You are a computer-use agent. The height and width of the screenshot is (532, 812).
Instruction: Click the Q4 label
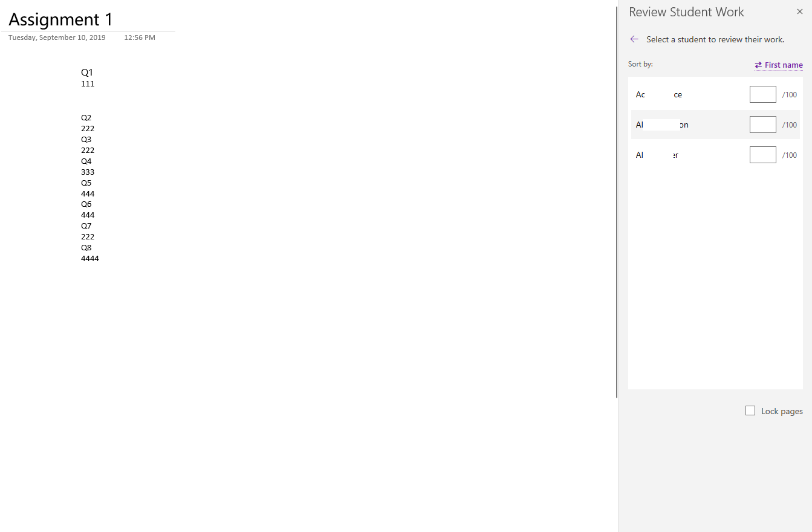click(x=86, y=161)
